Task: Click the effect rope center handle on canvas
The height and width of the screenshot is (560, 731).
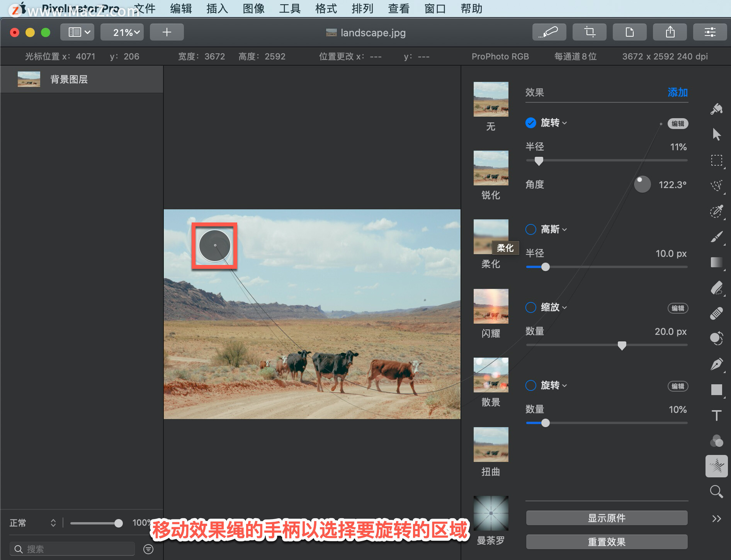Action: [x=215, y=245]
